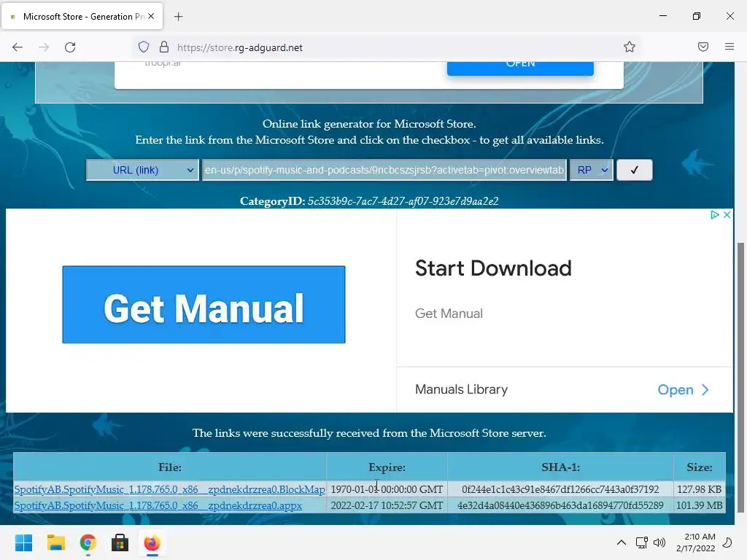This screenshot has width=747, height=560.
Task: Click the Spotify store link input field
Action: [384, 170]
